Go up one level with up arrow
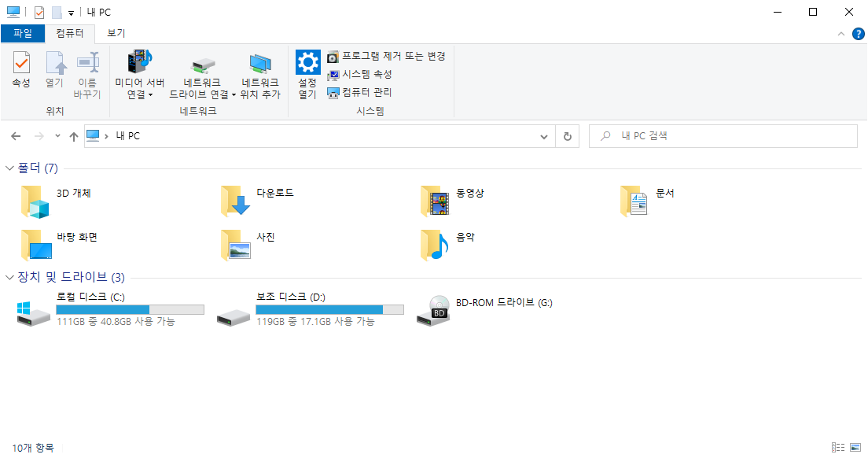The image size is (868, 458). [74, 136]
